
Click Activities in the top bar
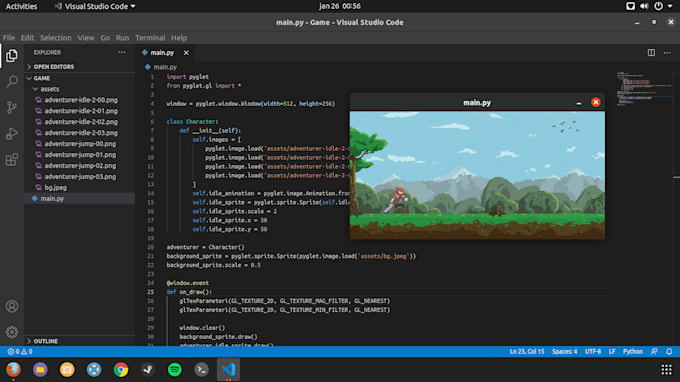point(21,6)
